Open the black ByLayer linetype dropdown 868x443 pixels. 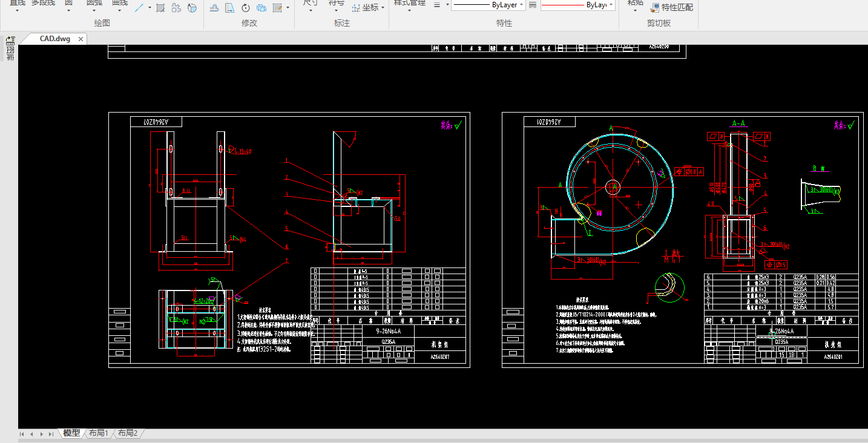tap(488, 5)
